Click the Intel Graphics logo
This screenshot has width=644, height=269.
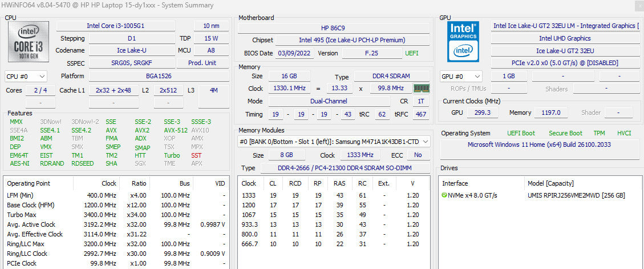point(463,42)
